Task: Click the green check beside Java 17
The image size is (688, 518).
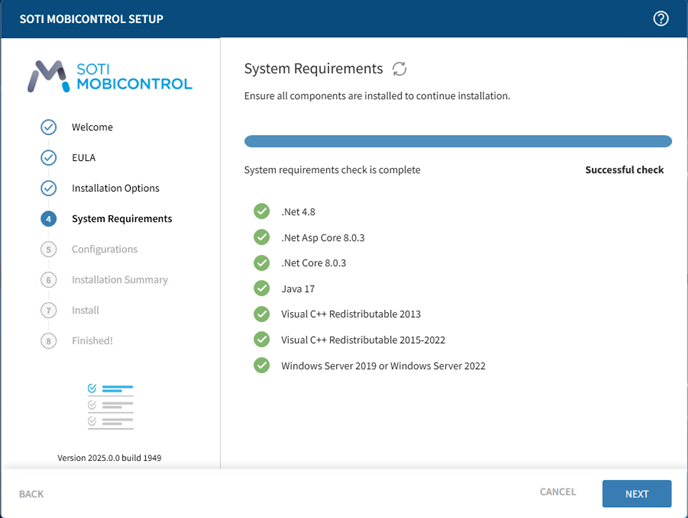Action: pos(262,288)
